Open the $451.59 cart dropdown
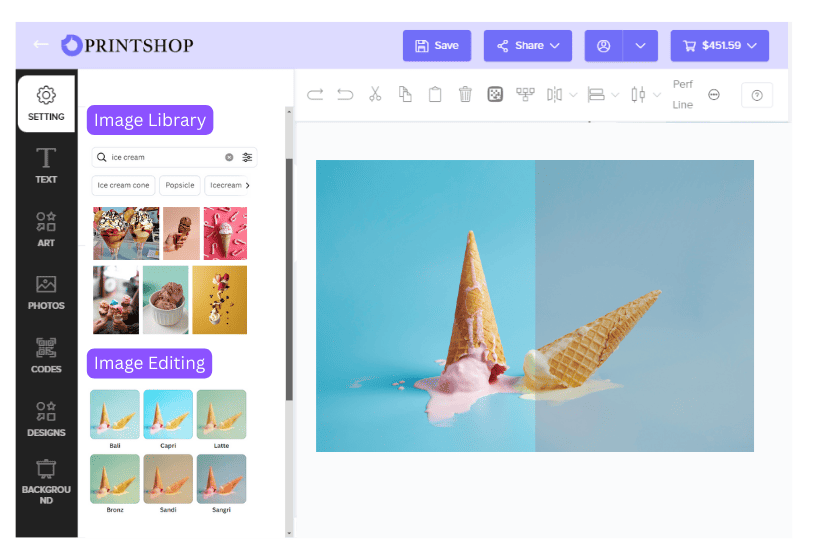Screen dimensions: 819x547 [720, 45]
